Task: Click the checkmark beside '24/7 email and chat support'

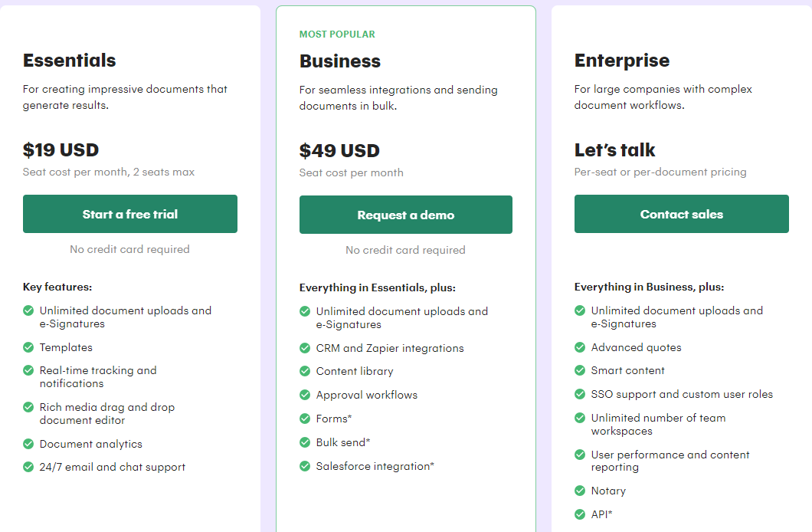Action: [x=27, y=467]
